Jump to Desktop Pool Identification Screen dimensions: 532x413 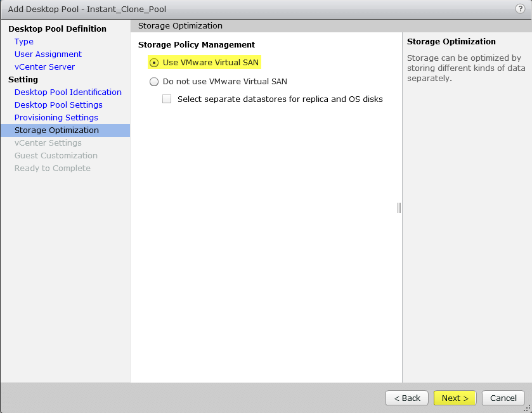point(68,92)
